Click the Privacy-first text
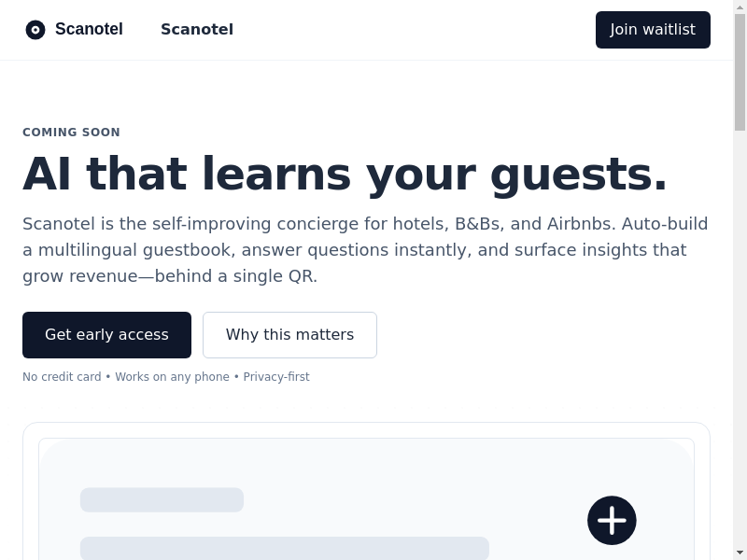The width and height of the screenshot is (747, 560). click(x=276, y=377)
